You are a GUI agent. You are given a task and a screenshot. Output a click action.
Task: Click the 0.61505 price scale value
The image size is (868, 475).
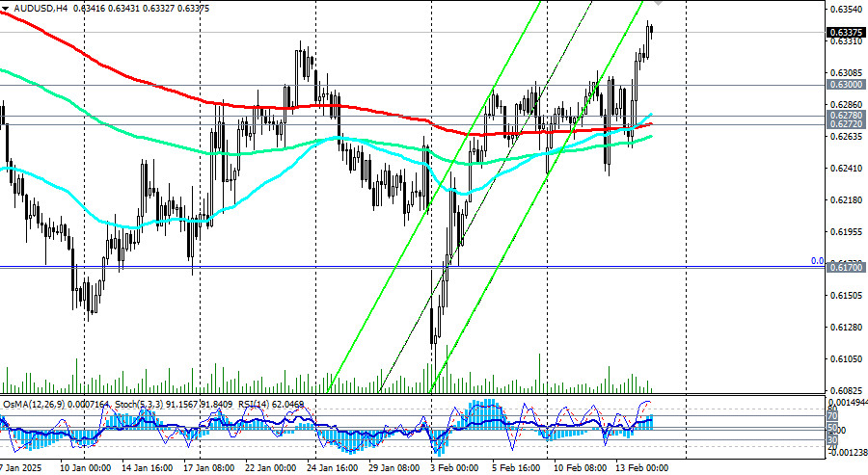click(847, 295)
